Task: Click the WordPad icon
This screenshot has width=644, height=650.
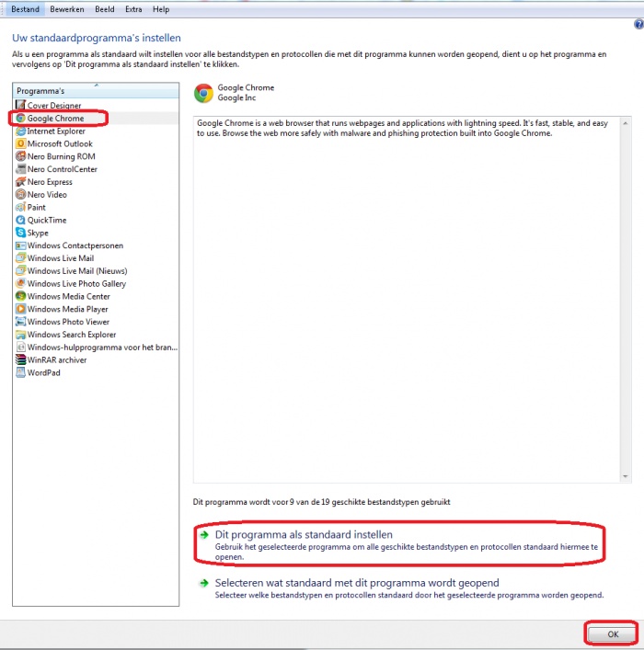Action: coord(20,372)
